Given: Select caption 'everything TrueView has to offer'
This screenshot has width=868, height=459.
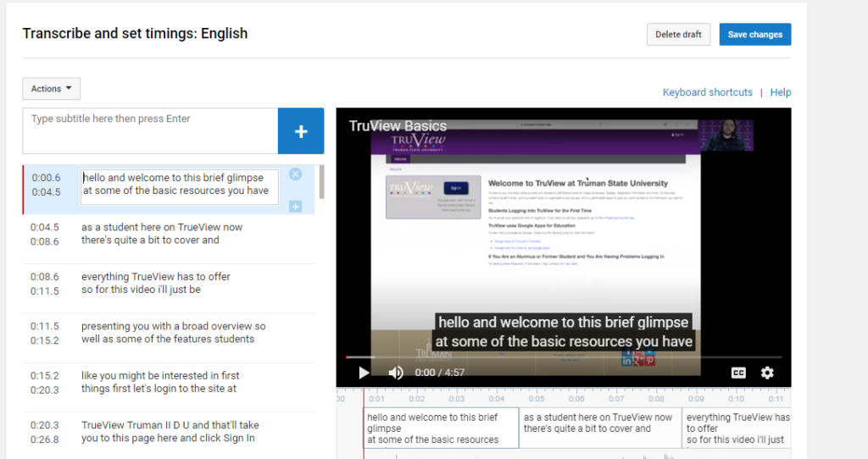Looking at the screenshot, I should pyautogui.click(x=169, y=289).
